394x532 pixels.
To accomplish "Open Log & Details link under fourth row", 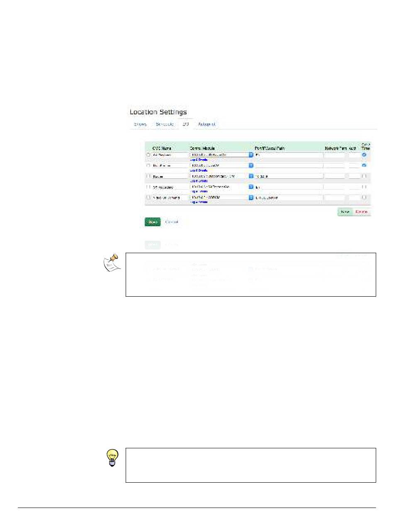I will 199,191.
